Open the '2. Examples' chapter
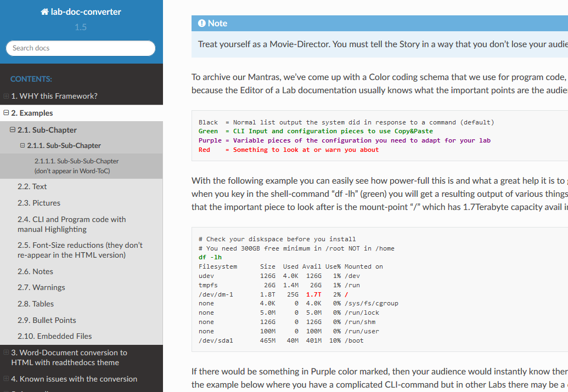568x392 pixels. click(32, 113)
